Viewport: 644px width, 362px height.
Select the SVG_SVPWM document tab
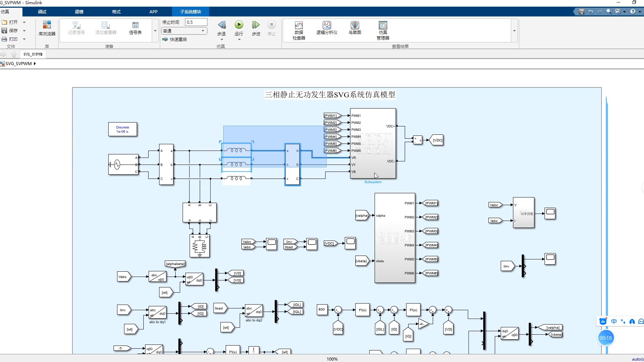point(33,54)
